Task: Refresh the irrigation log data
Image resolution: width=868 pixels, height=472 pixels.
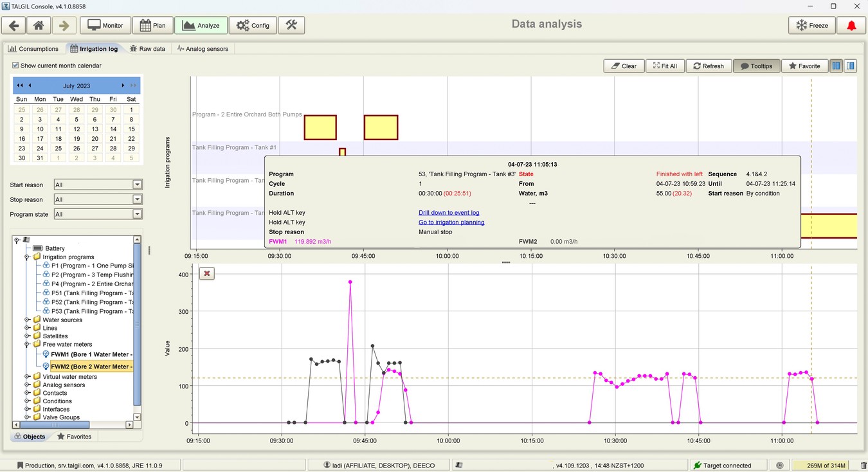Action: click(709, 66)
